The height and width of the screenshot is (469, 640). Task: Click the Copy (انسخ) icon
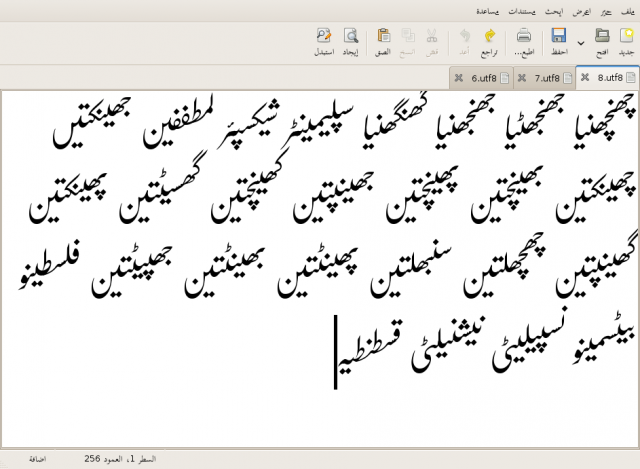coord(407,36)
